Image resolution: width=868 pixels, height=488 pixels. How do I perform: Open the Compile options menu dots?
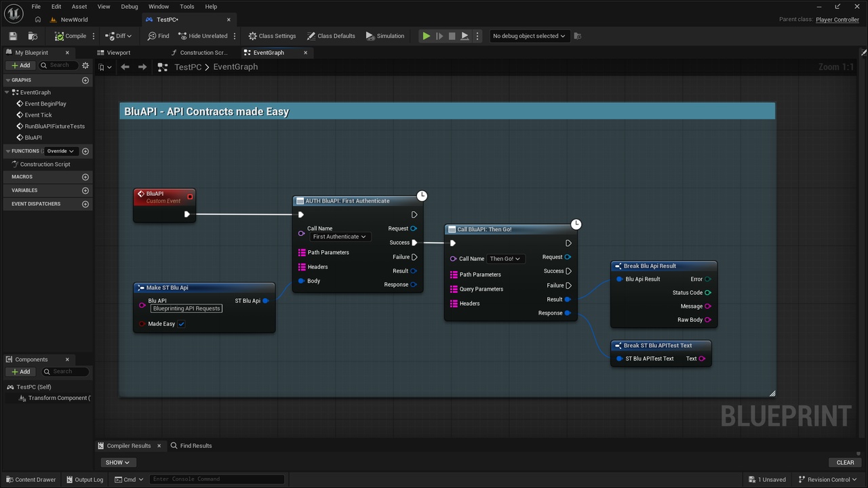coord(94,36)
